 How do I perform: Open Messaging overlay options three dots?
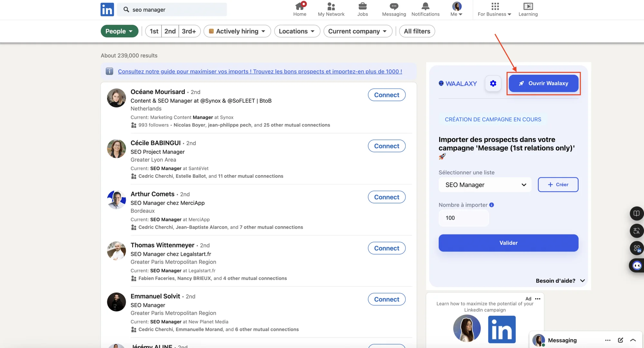click(x=608, y=340)
